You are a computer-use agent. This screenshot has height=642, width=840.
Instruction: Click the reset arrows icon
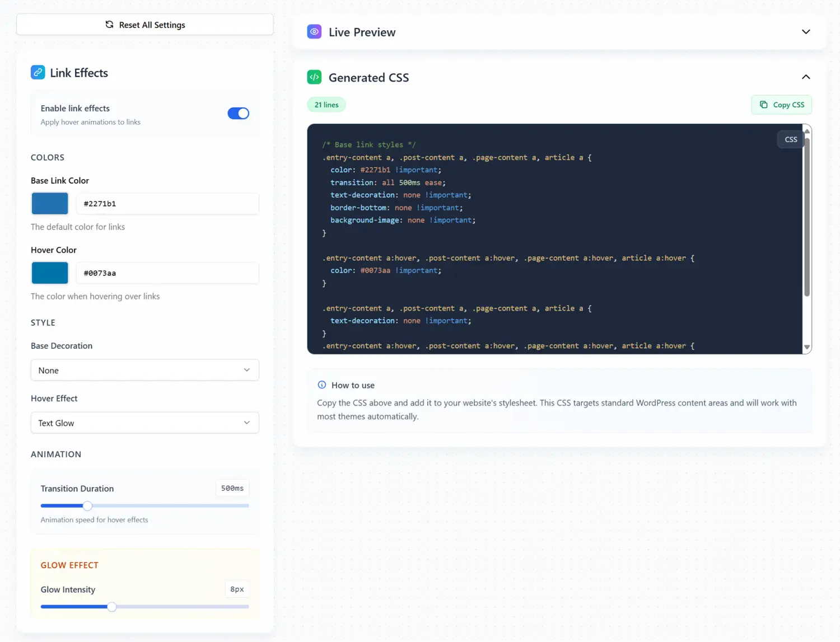(x=109, y=25)
